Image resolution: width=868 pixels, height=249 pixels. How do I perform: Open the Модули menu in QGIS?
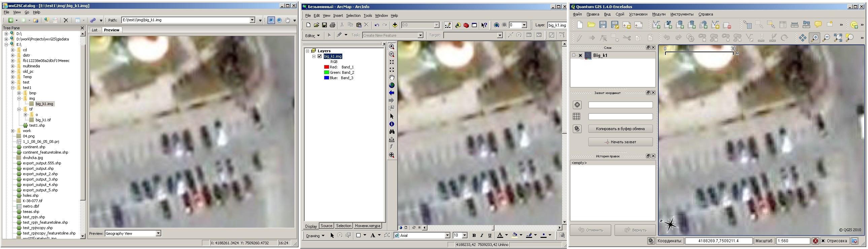658,14
